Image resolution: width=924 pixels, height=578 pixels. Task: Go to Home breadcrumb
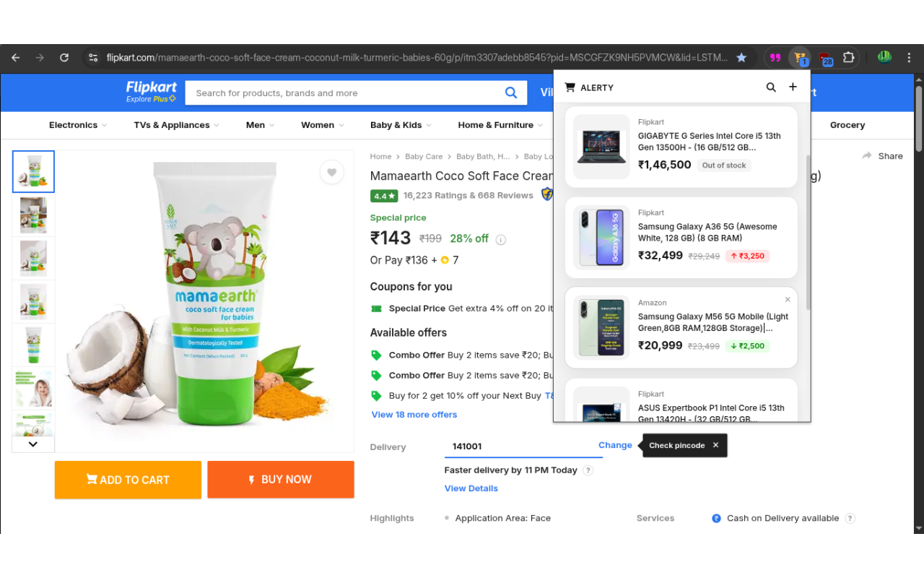380,156
